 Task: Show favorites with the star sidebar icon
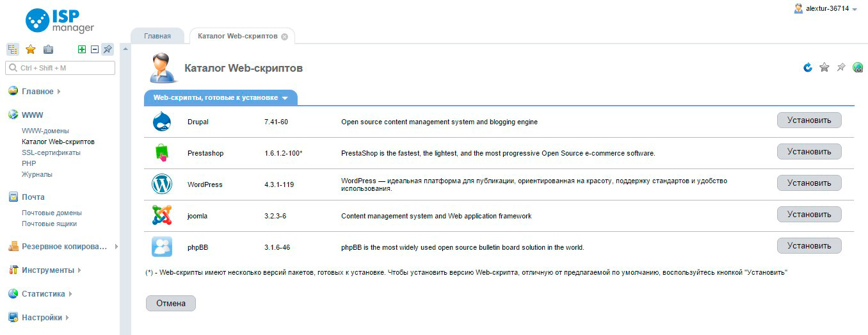click(x=30, y=49)
